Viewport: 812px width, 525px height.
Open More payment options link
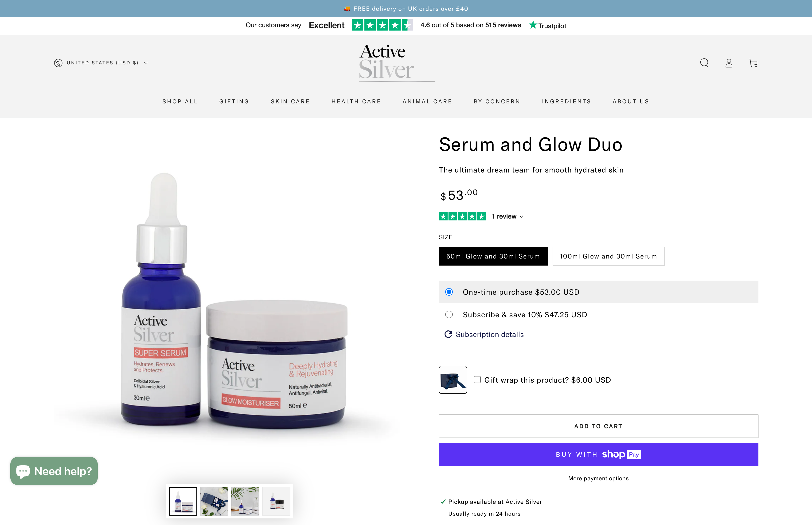(598, 478)
